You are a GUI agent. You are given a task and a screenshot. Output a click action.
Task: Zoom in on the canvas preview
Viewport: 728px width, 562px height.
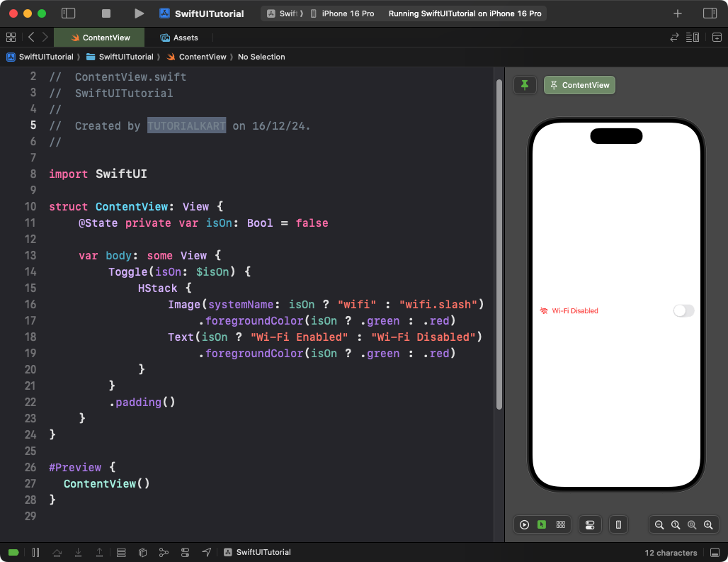709,524
